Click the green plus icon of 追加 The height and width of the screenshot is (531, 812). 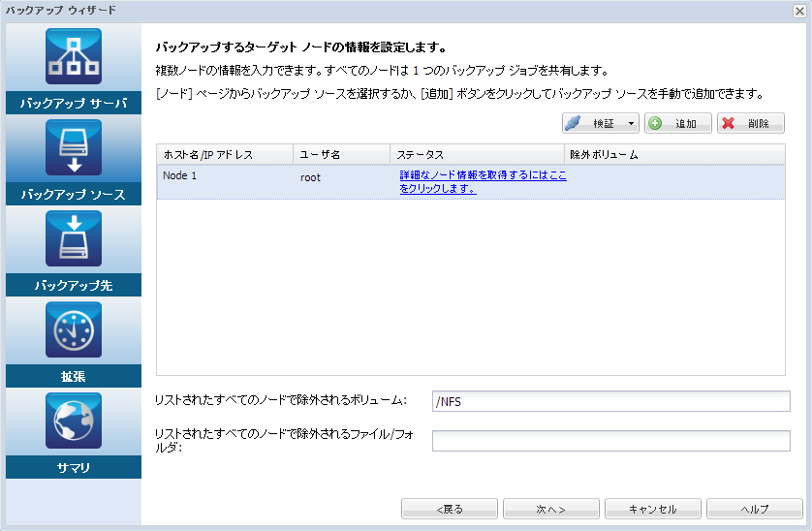(655, 123)
